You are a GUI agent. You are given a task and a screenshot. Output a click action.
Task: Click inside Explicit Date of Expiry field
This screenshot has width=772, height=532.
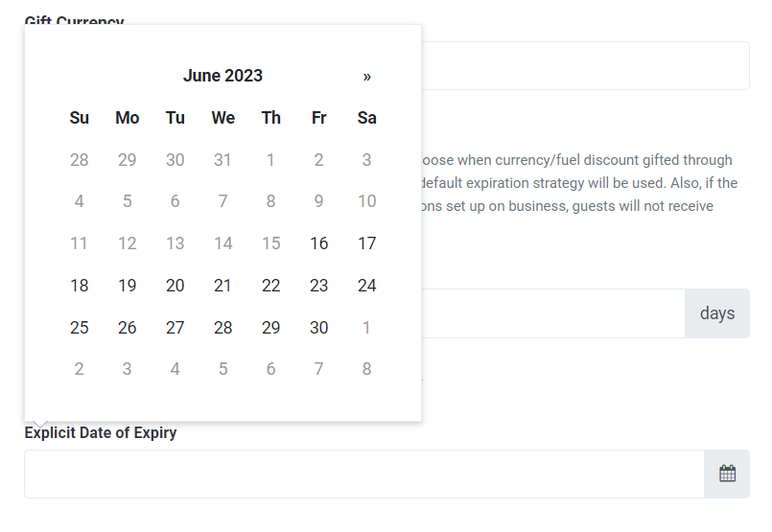click(x=364, y=474)
